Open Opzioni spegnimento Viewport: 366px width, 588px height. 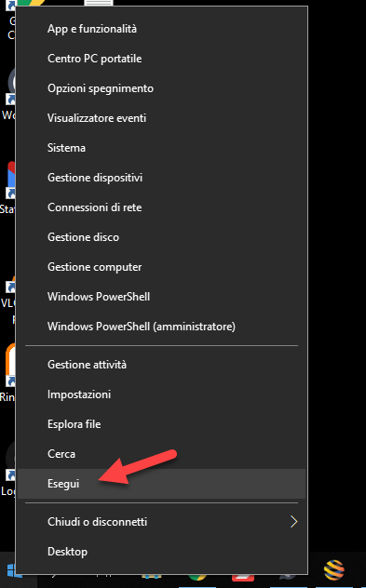(161, 88)
